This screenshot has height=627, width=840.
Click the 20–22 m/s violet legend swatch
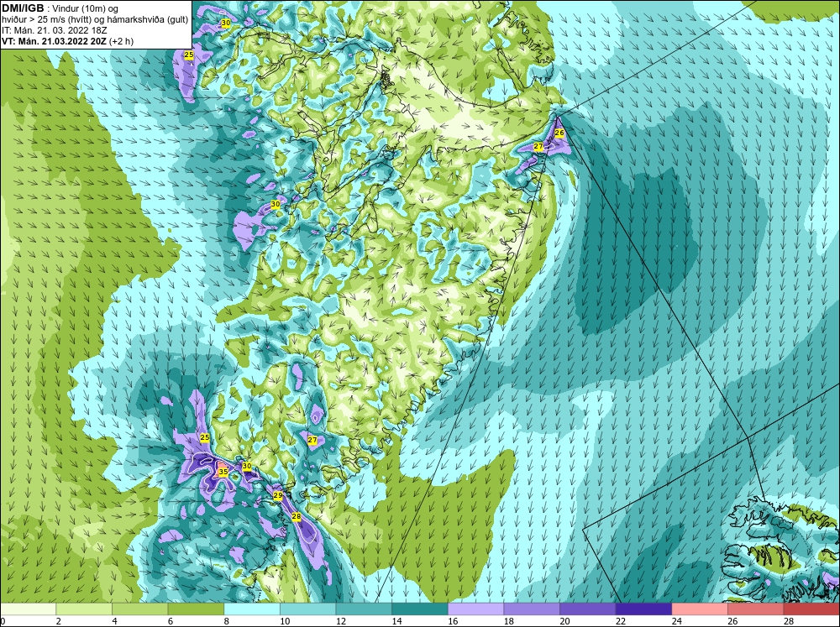(x=588, y=609)
